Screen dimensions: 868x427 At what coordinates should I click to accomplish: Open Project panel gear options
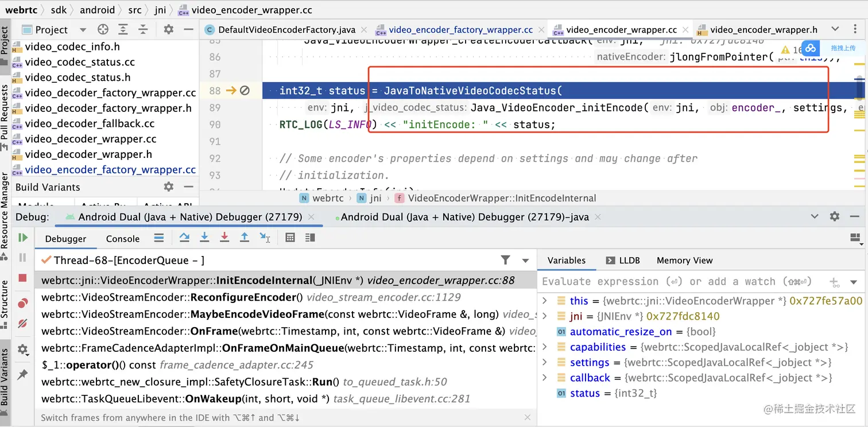coord(168,29)
